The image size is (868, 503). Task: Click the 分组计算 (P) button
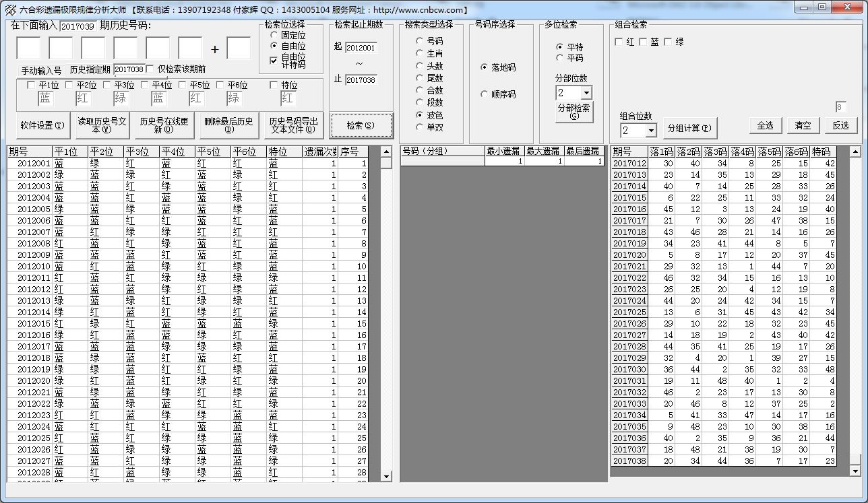689,127
